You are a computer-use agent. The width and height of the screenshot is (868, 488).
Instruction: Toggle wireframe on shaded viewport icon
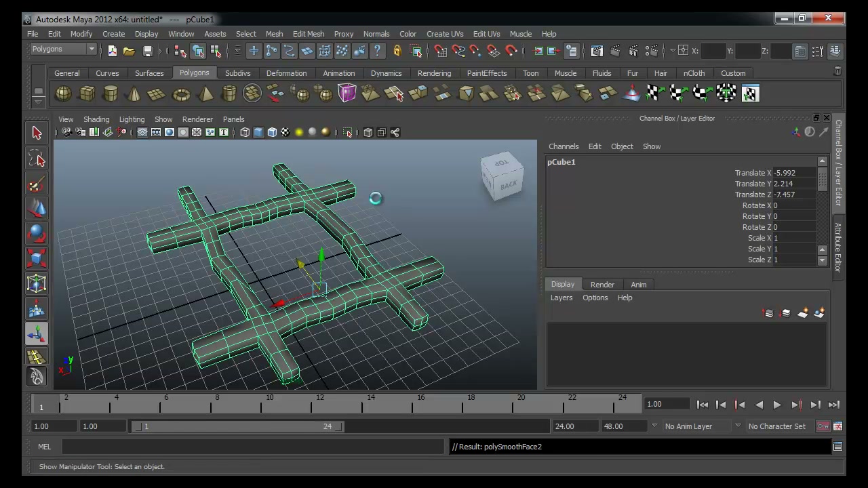pyautogui.click(x=272, y=132)
